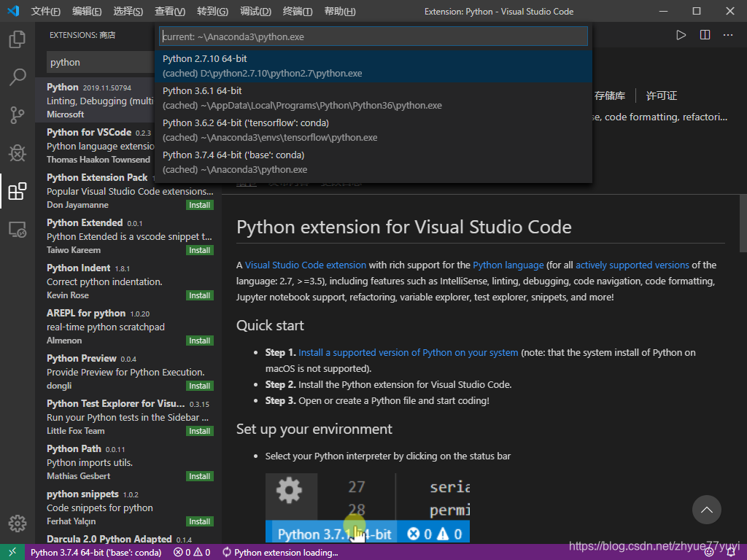Open the 帮助(H) menu

(x=340, y=11)
